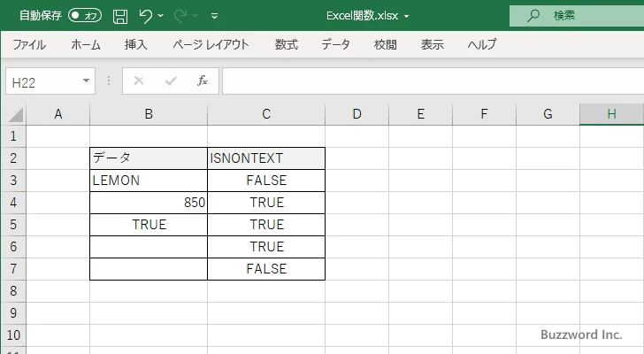The width and height of the screenshot is (644, 354).
Task: Open the 表示 ribbon tab
Action: (432, 44)
